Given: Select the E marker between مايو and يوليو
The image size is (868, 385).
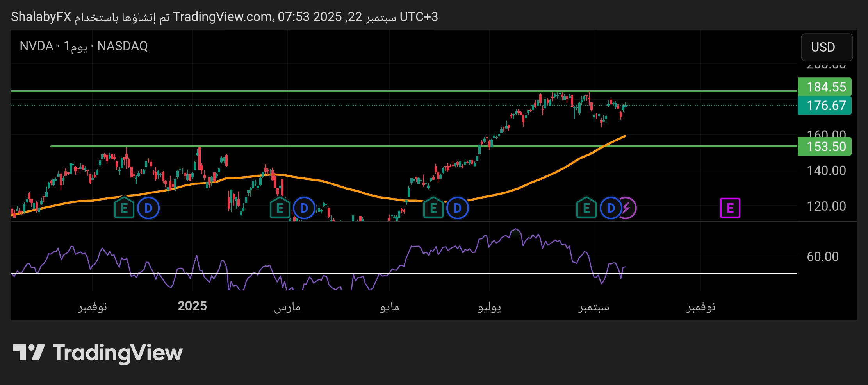Looking at the screenshot, I should 433,208.
